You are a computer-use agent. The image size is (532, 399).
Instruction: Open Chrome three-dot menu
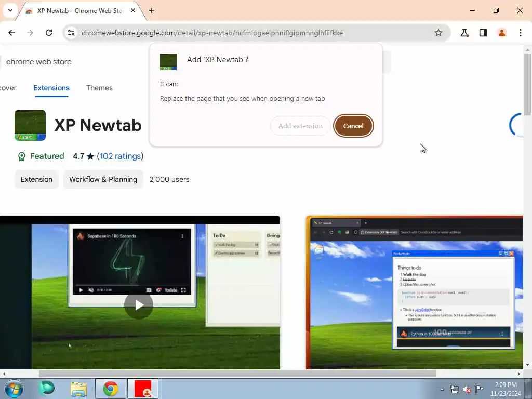pyautogui.click(x=521, y=33)
